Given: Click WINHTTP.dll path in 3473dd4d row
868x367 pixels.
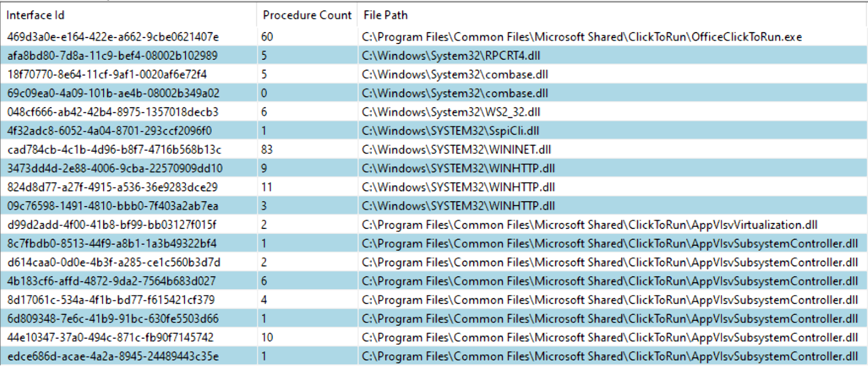Looking at the screenshot, I should point(458,168).
